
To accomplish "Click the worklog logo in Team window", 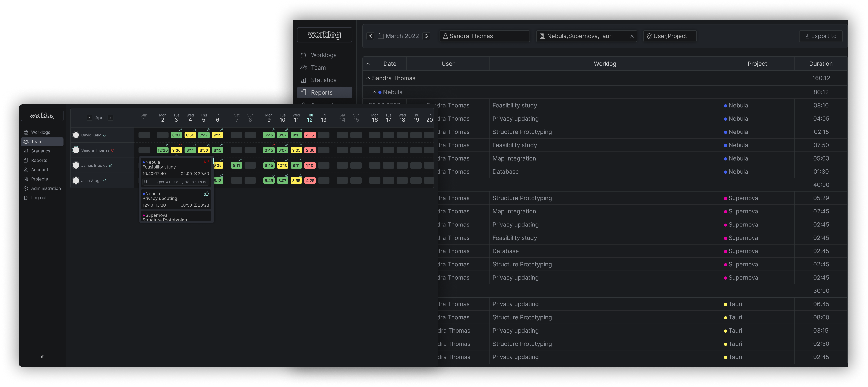I will 42,115.
